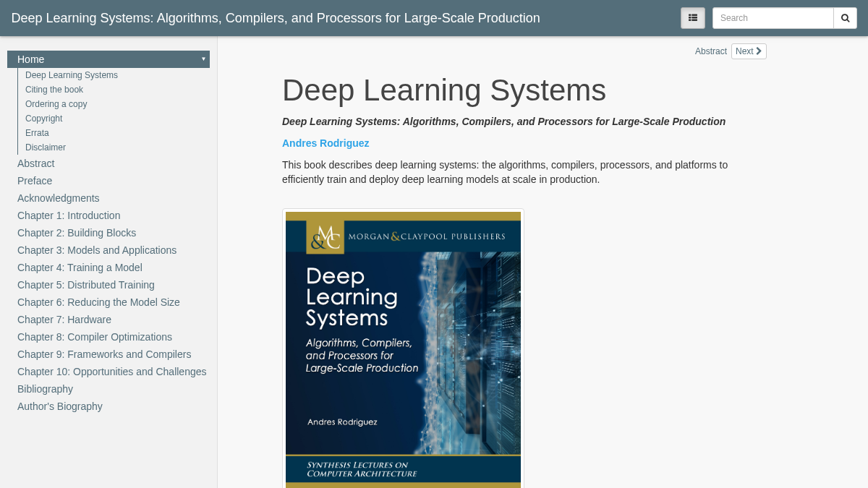
Task: Select Home in the sidebar
Action: coord(109,59)
